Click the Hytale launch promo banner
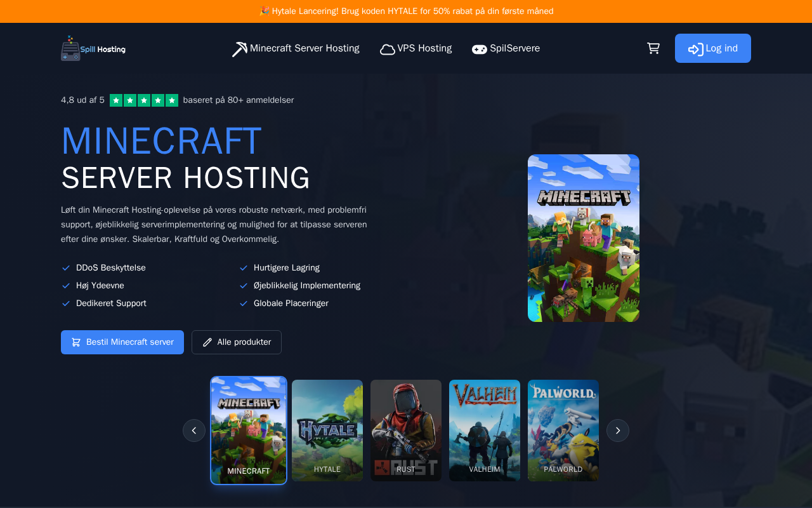 406,11
